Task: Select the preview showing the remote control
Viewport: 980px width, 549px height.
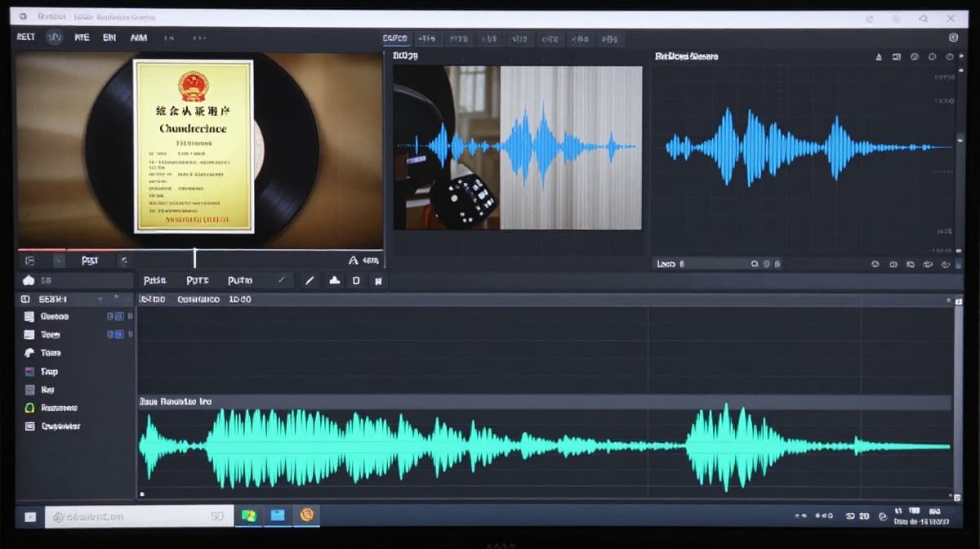Action: coord(517,148)
